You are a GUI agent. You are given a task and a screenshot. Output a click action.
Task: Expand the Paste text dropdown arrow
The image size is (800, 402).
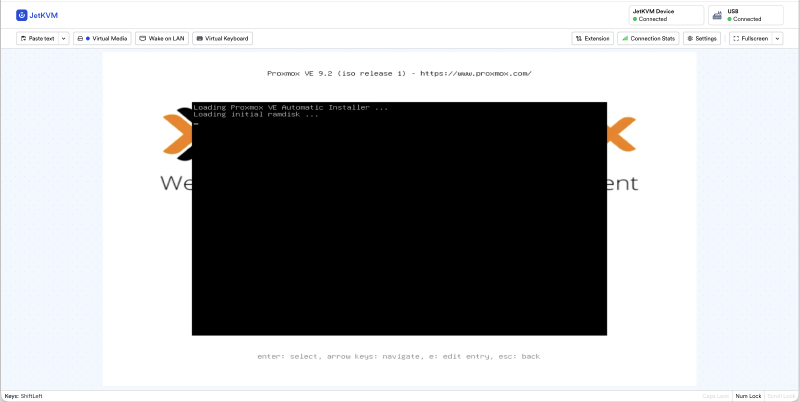click(x=64, y=38)
